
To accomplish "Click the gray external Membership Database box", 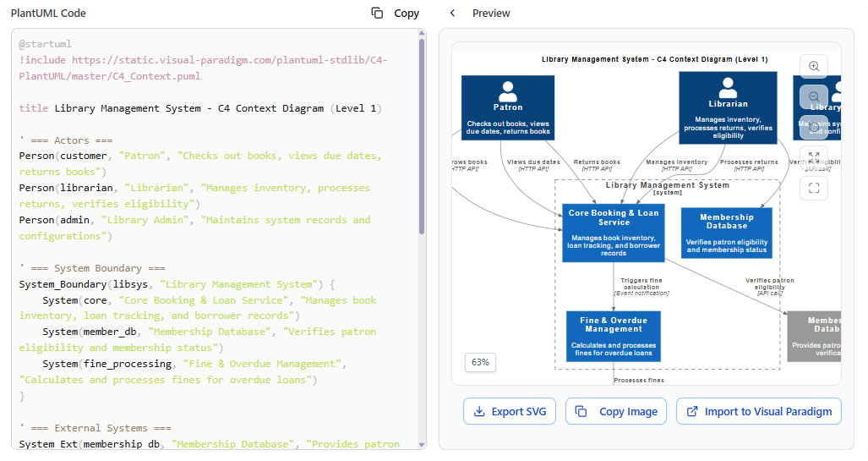I will click(814, 336).
